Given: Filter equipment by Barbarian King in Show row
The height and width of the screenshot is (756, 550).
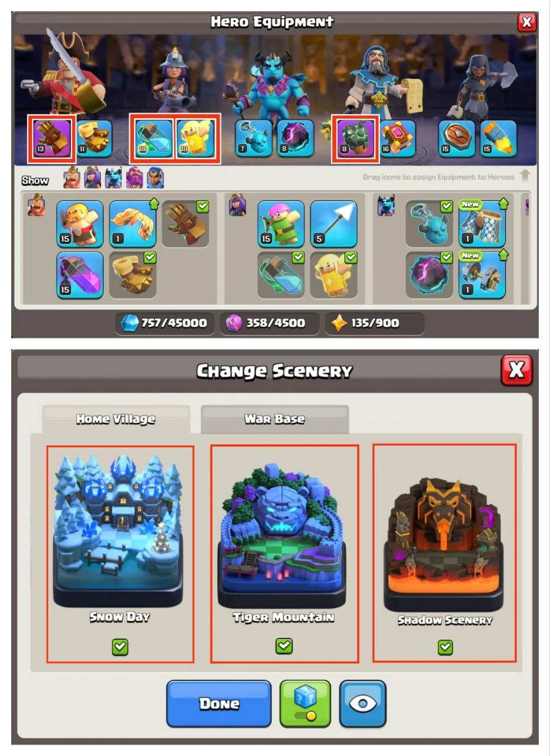Looking at the screenshot, I should pos(72,178).
